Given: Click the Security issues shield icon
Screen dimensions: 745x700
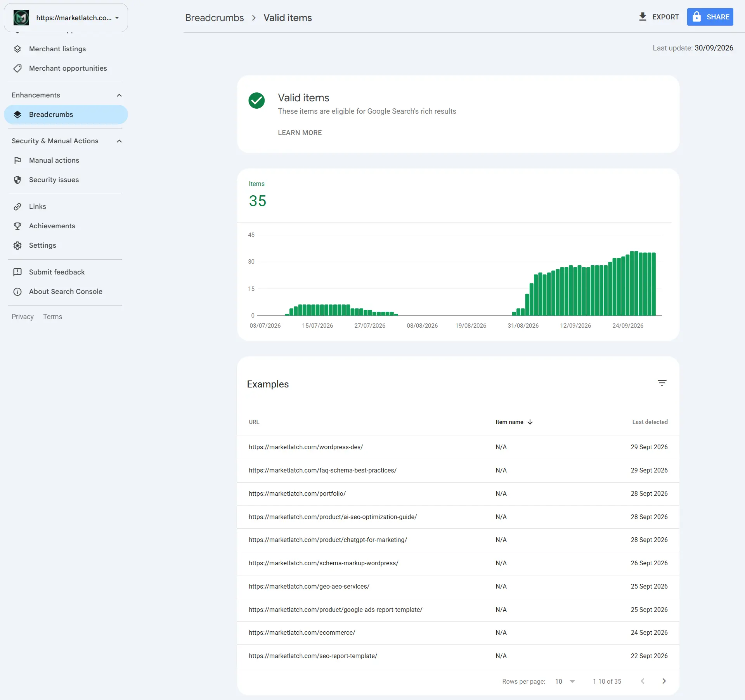Looking at the screenshot, I should point(17,180).
